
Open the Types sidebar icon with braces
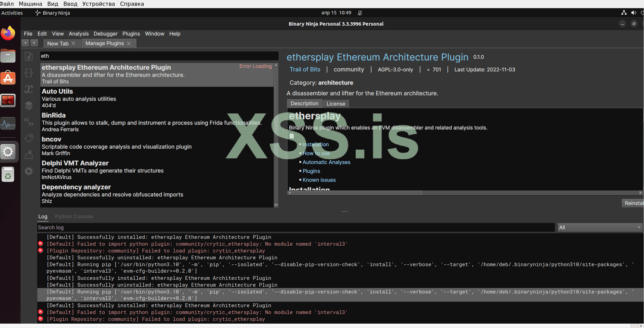coord(29,73)
